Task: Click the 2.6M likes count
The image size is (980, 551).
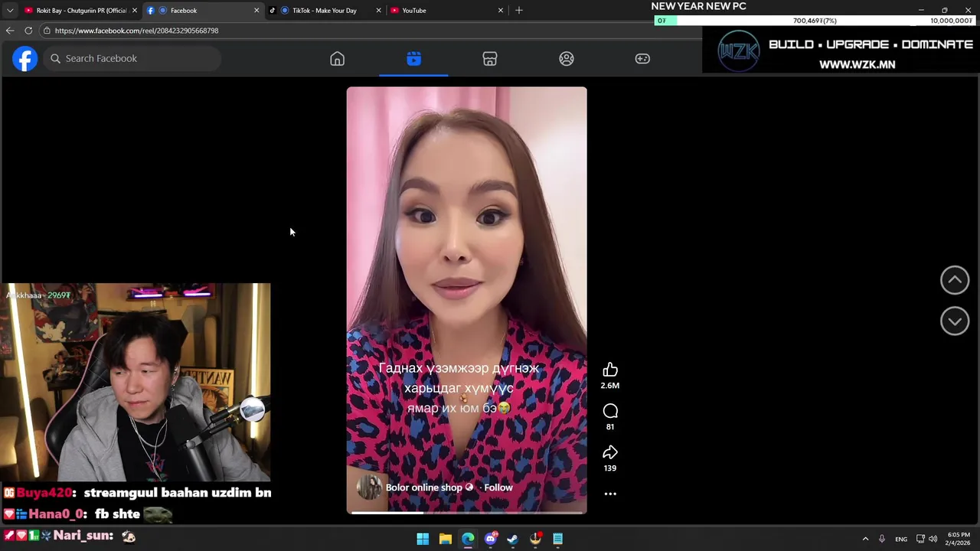Action: click(x=610, y=386)
